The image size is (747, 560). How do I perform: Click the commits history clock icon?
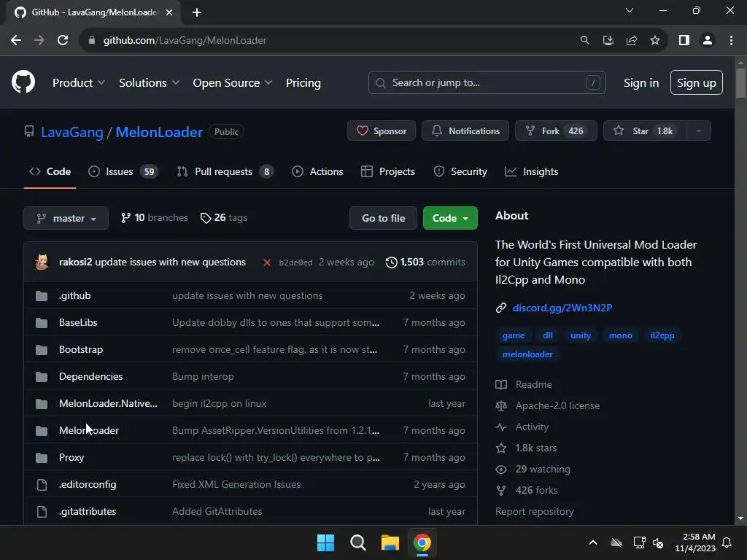click(391, 262)
